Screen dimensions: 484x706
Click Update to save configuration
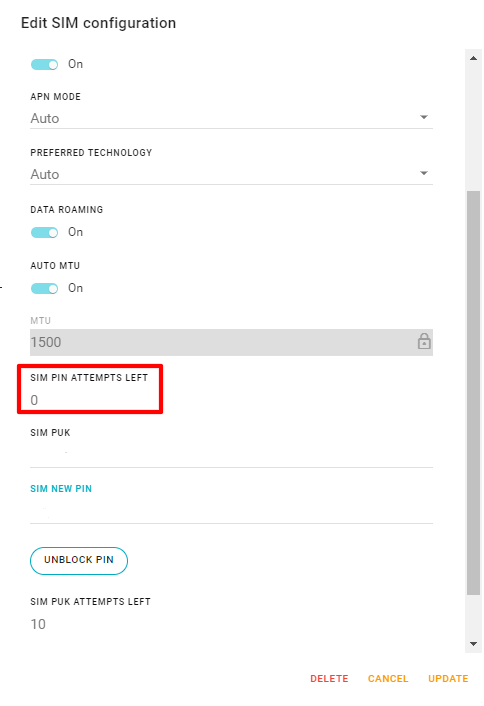coord(448,679)
